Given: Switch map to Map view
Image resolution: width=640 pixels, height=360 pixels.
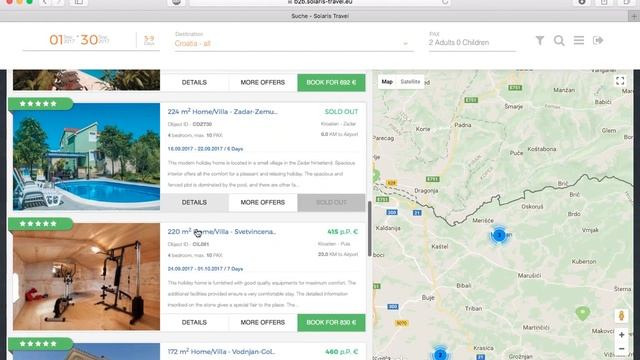Looking at the screenshot, I should pyautogui.click(x=387, y=82).
